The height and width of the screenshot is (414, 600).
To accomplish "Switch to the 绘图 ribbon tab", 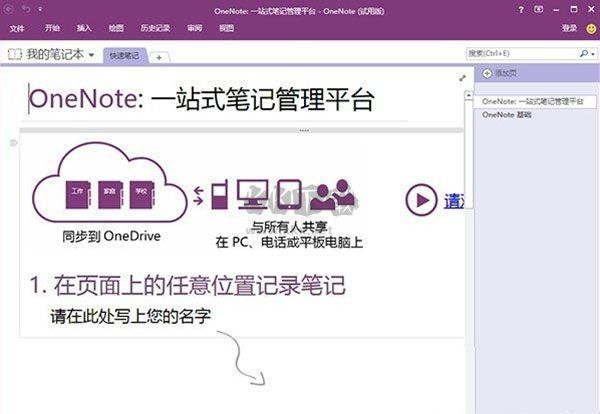I will [x=116, y=28].
